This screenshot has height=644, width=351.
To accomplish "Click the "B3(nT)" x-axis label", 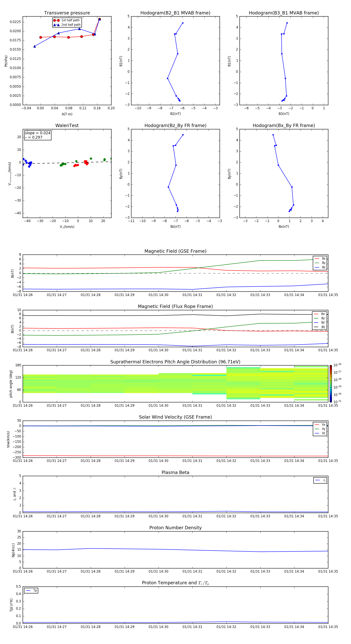I will [x=284, y=114].
